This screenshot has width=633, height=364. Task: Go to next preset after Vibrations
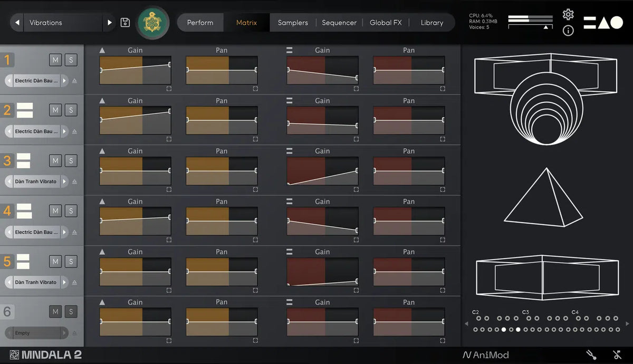[x=110, y=23]
